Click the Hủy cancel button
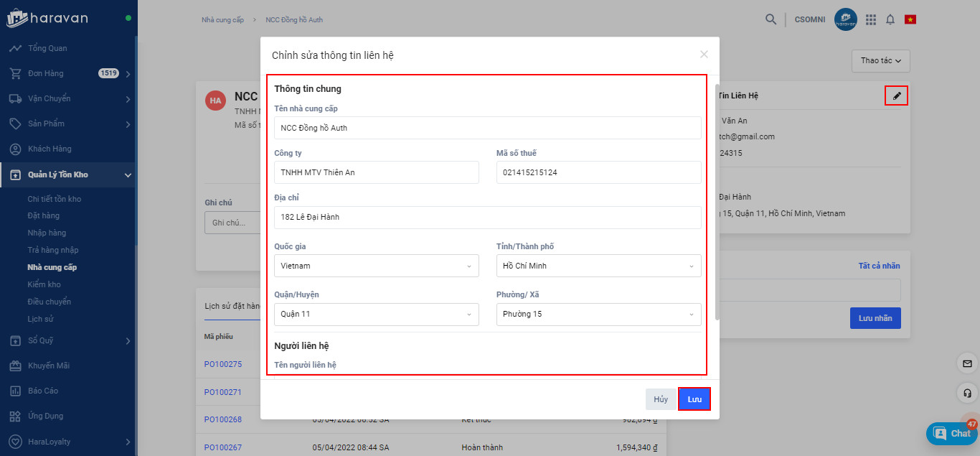Screen dimensions: 980x456 coord(661,399)
